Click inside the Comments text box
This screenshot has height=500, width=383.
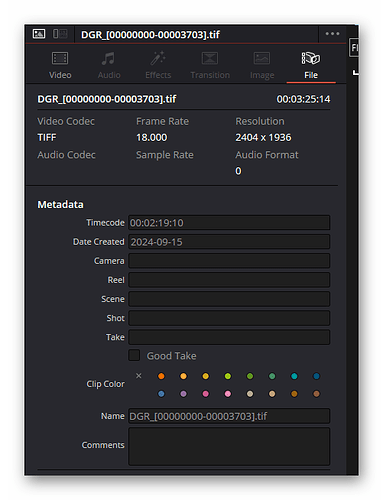point(229,446)
